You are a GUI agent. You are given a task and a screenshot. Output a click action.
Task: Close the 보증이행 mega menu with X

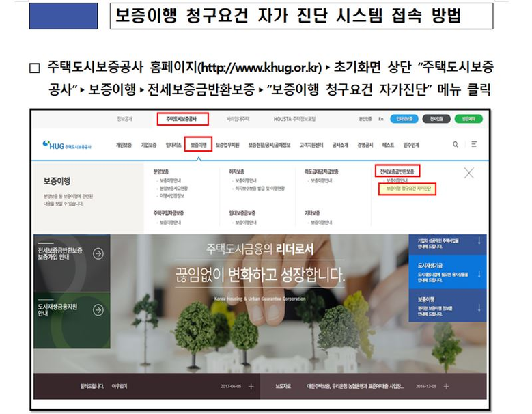click(469, 173)
